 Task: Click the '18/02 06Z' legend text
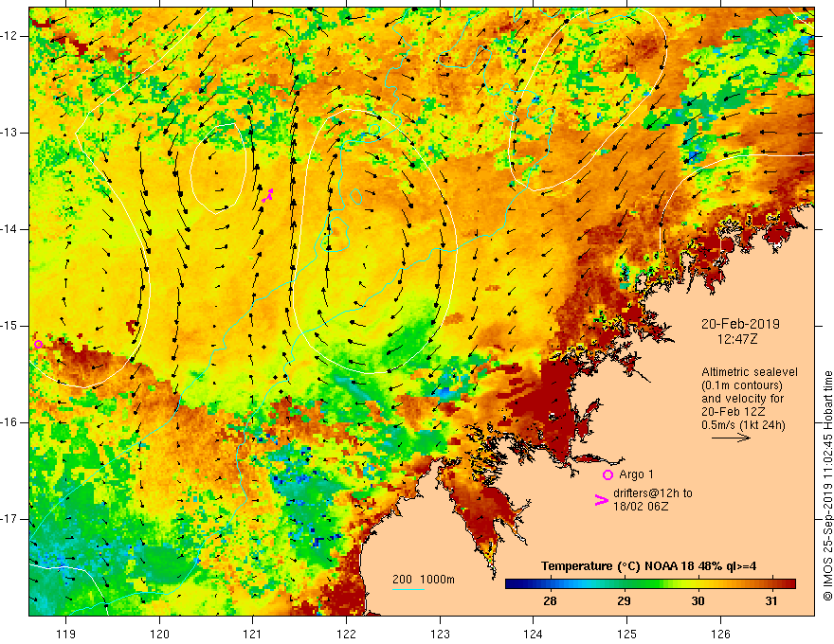click(641, 507)
